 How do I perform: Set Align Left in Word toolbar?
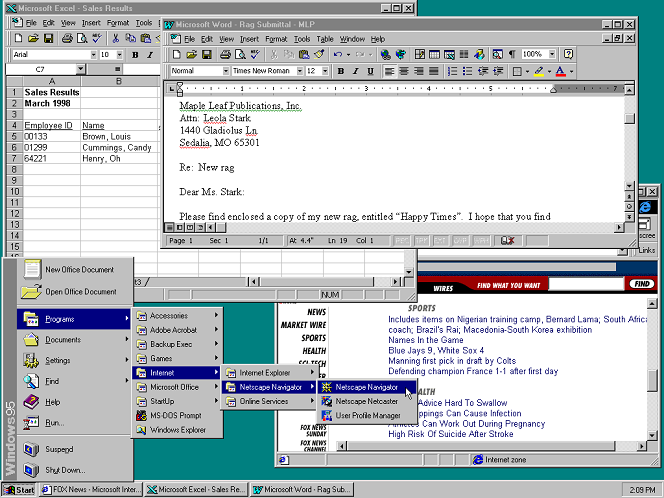pos(389,71)
